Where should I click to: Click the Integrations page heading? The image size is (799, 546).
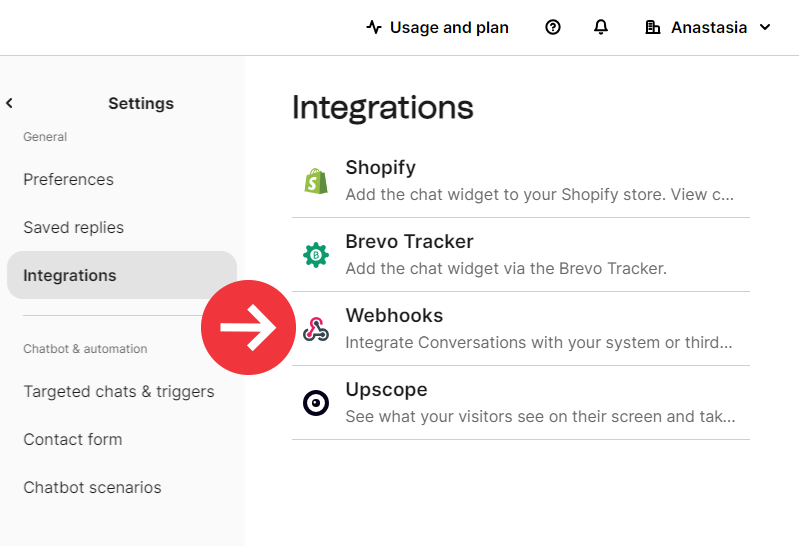point(383,108)
